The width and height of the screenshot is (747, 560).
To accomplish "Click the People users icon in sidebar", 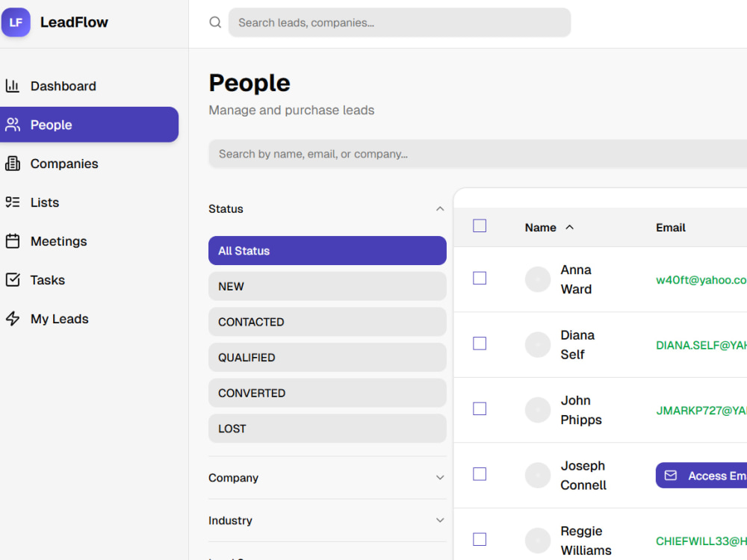I will point(13,125).
